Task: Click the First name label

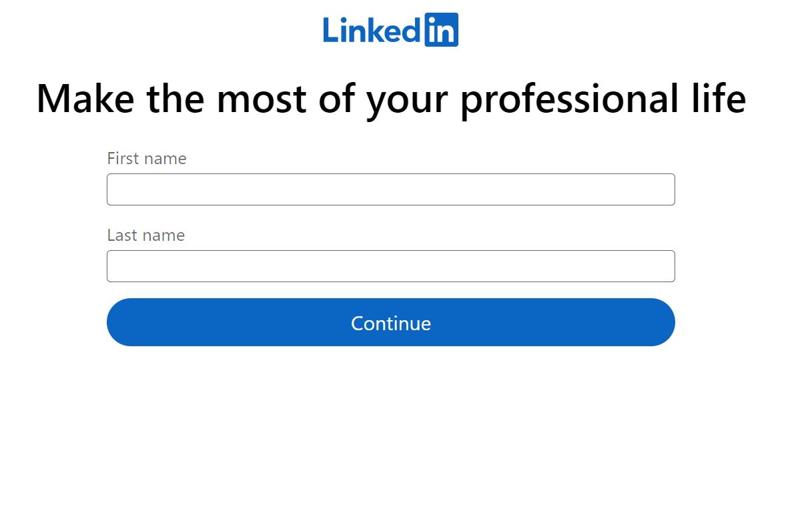Action: (146, 159)
